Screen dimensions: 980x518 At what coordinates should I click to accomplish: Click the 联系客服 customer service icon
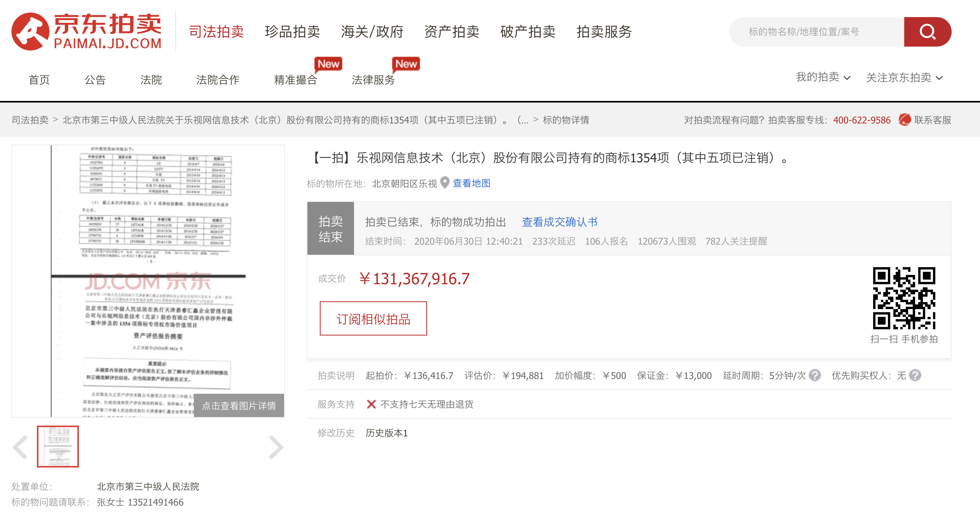[905, 120]
